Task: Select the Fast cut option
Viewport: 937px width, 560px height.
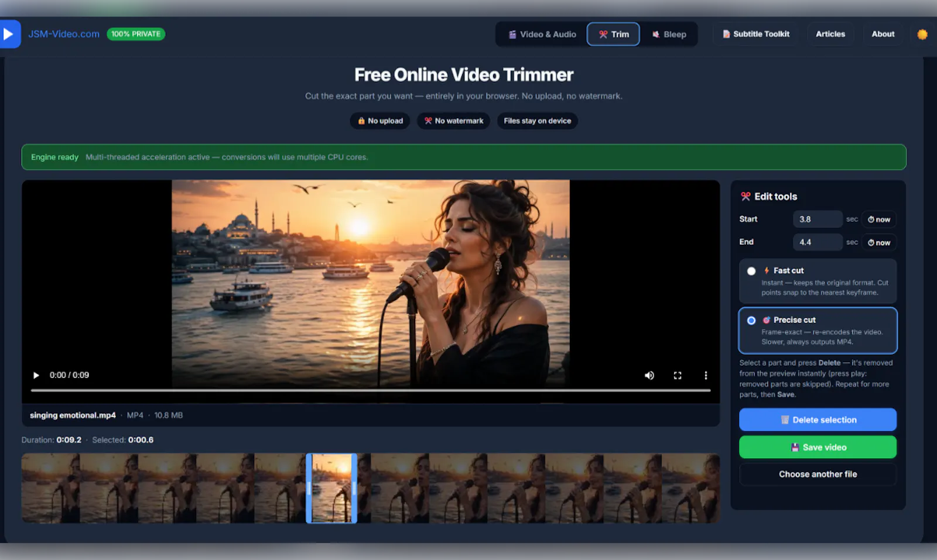Action: 818,281
